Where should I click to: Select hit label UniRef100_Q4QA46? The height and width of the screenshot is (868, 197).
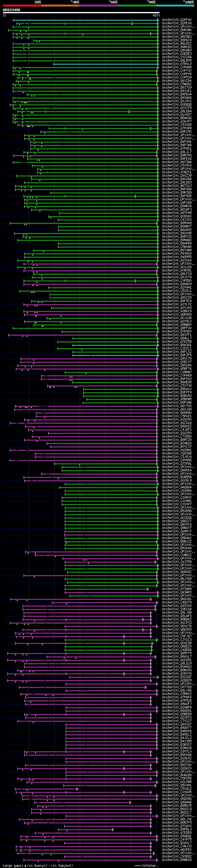tap(177, 802)
